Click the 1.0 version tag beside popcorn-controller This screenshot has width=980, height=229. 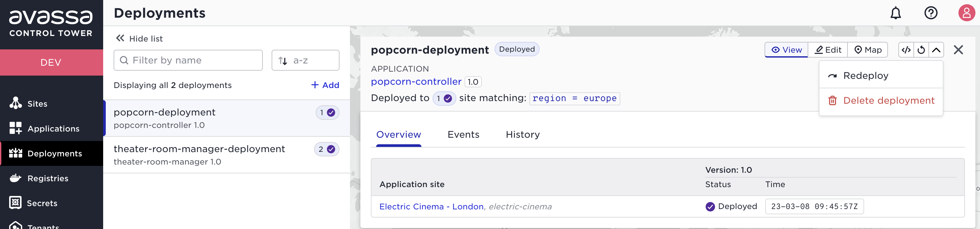click(x=473, y=82)
